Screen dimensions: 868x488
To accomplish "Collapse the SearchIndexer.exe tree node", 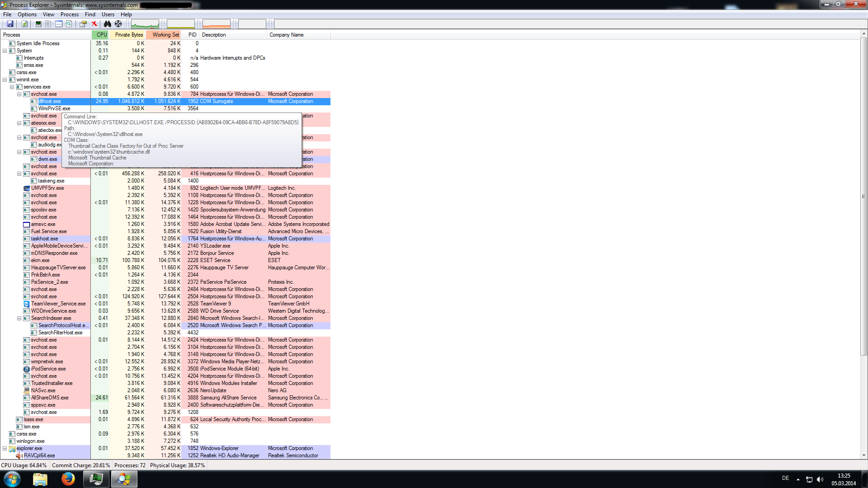I will point(19,318).
